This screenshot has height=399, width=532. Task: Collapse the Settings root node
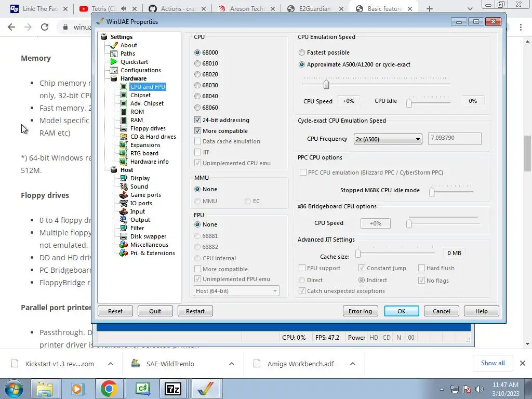104,37
